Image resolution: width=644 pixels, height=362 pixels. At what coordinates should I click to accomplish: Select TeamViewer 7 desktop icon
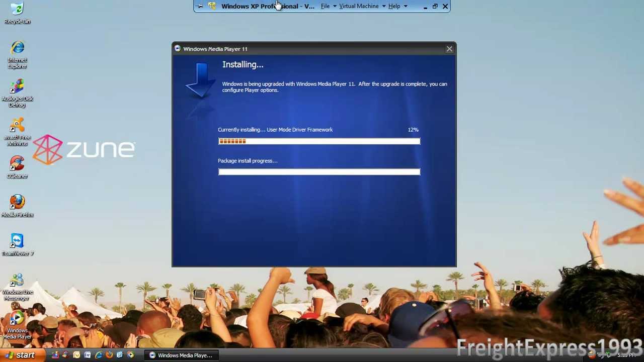tap(17, 245)
